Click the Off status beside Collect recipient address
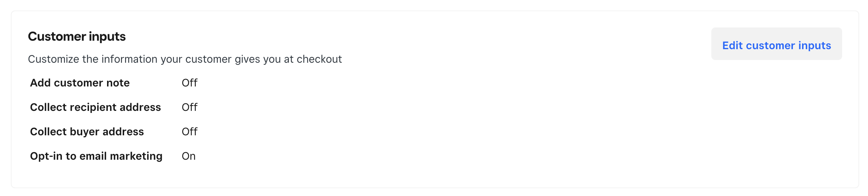Screen dimensions: 868x196 pos(189,107)
